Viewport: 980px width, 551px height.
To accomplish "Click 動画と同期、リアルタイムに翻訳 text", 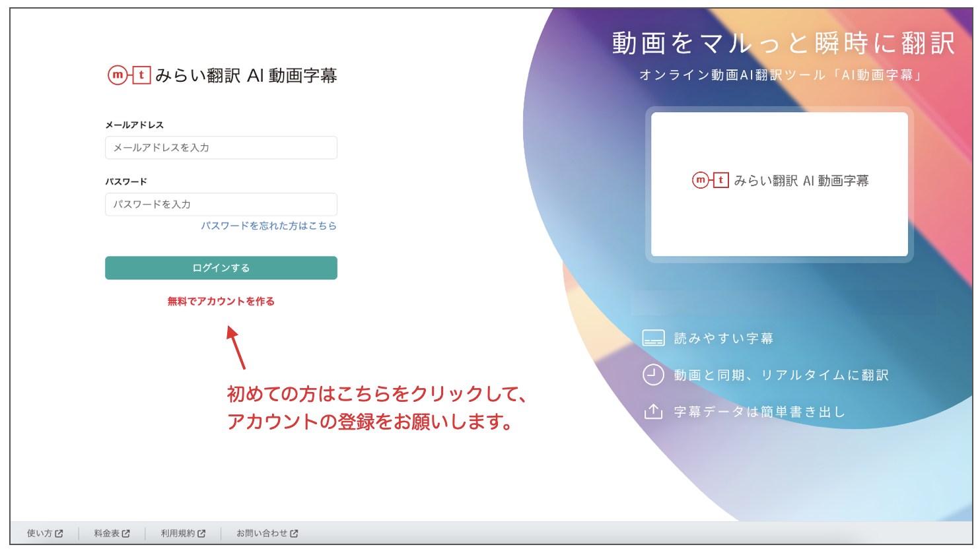I will [781, 375].
